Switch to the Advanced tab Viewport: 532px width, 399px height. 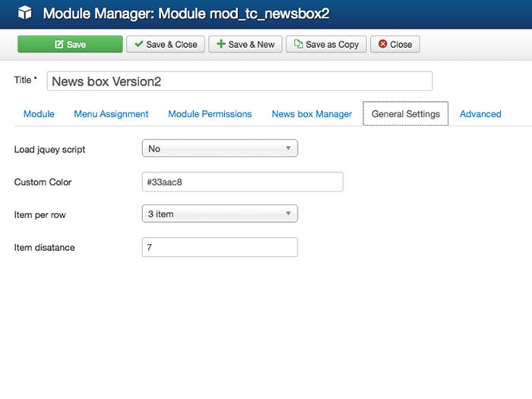pyautogui.click(x=480, y=114)
